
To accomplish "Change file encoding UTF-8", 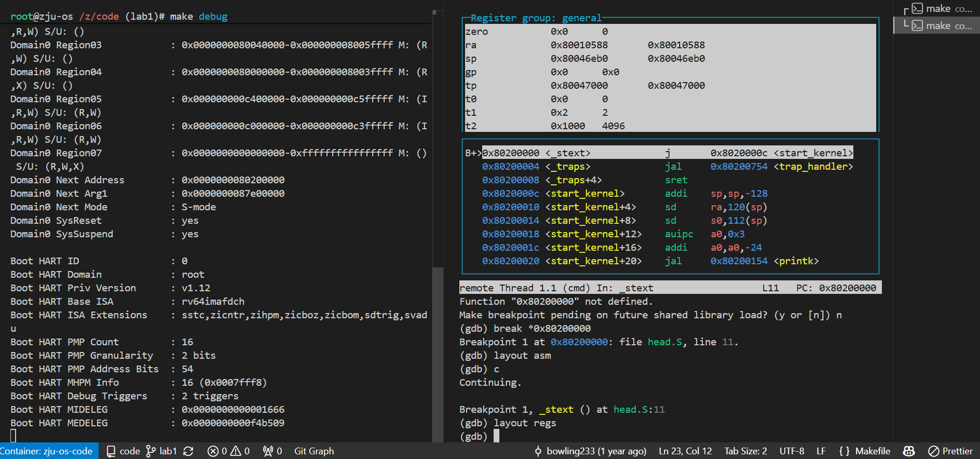I will point(792,451).
